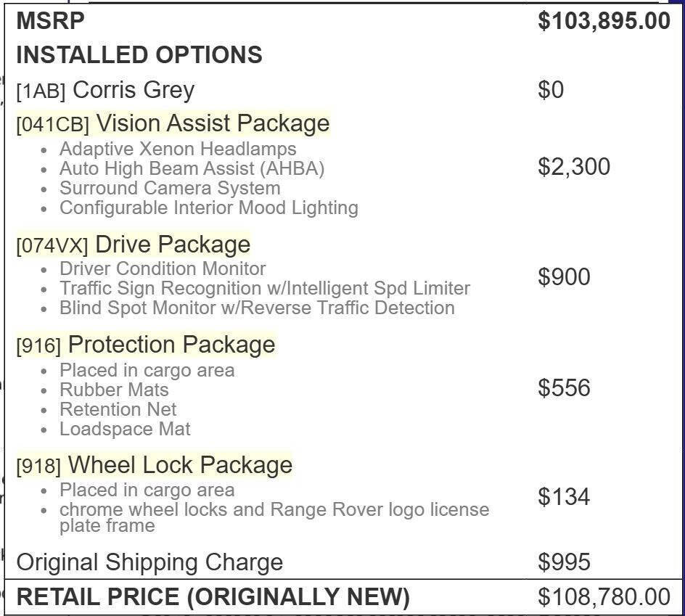The width and height of the screenshot is (685, 616).
Task: Click the Corris Grey color option
Action: pos(134,90)
